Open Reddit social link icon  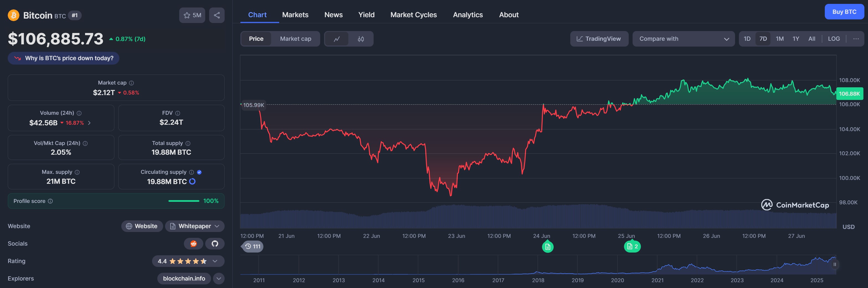pos(193,243)
